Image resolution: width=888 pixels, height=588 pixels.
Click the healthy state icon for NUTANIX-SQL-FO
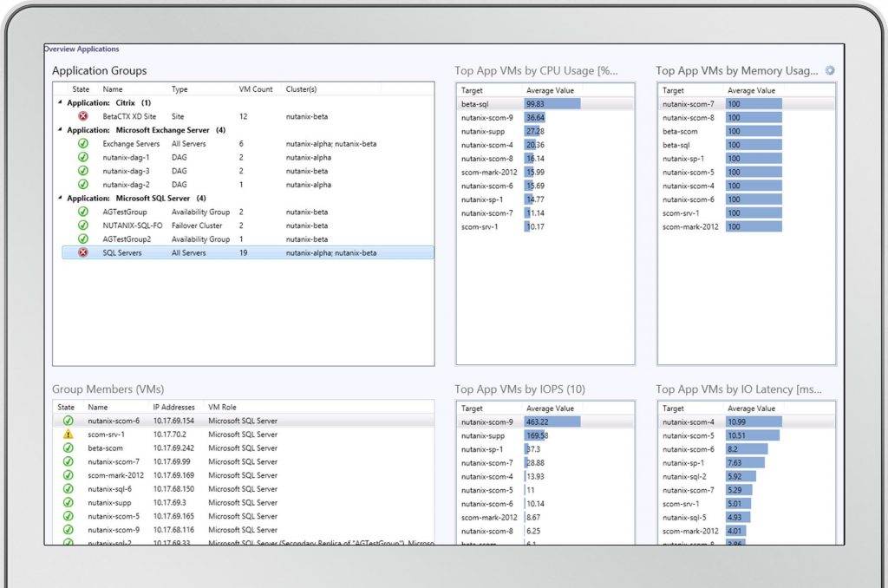click(x=83, y=225)
